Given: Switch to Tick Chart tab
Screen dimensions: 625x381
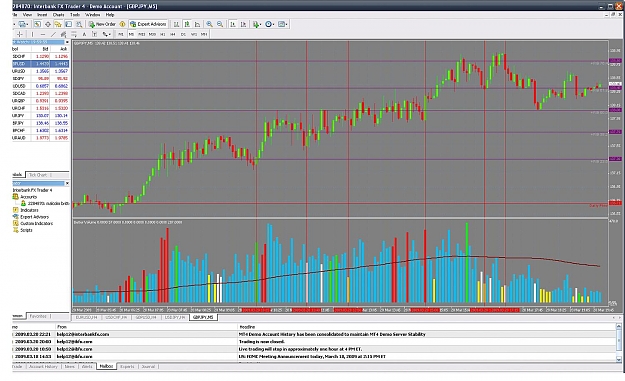Looking at the screenshot, I should tap(38, 175).
